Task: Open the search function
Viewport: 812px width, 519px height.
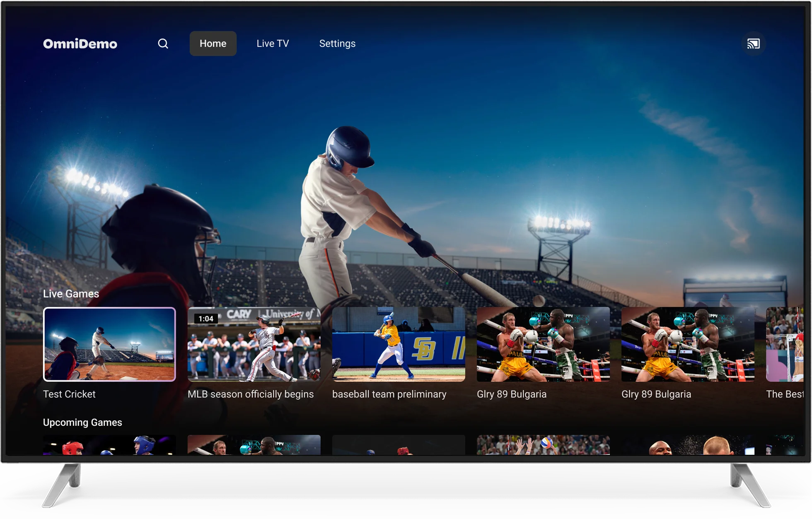Action: click(x=163, y=43)
